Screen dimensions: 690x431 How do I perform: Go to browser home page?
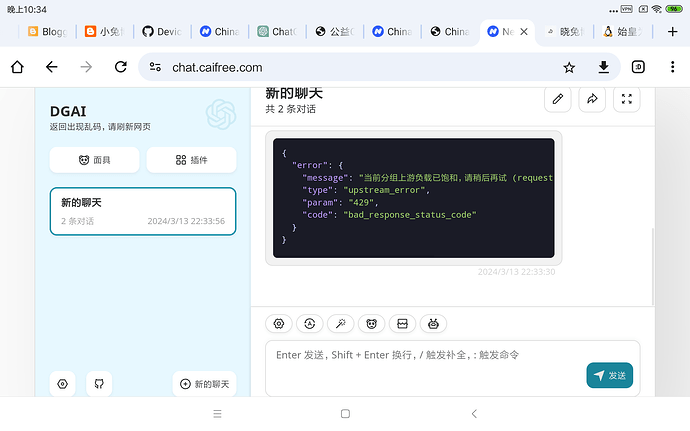click(17, 67)
